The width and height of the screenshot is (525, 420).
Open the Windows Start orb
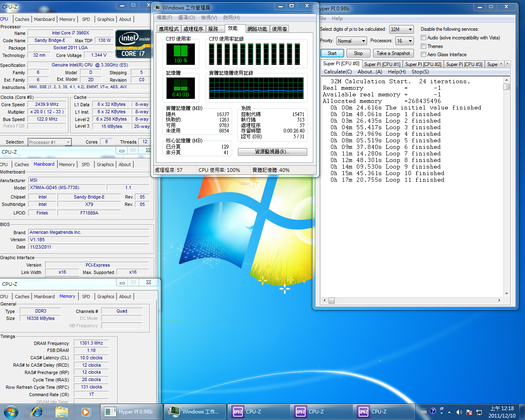11,412
